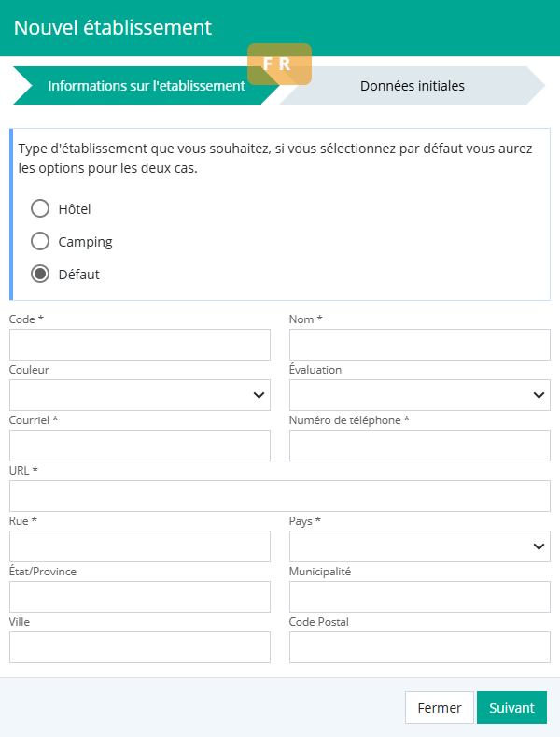Click the Rue street field
Viewport: 560px width, 737px height.
pyautogui.click(x=140, y=546)
